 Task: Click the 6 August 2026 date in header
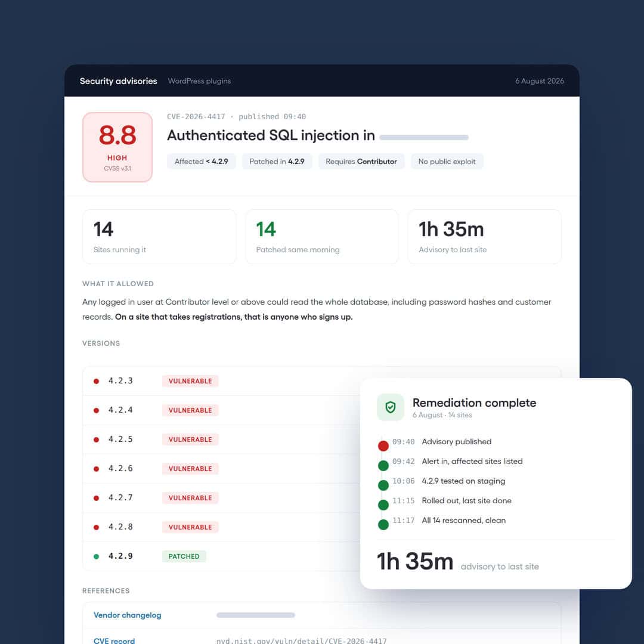coord(539,81)
